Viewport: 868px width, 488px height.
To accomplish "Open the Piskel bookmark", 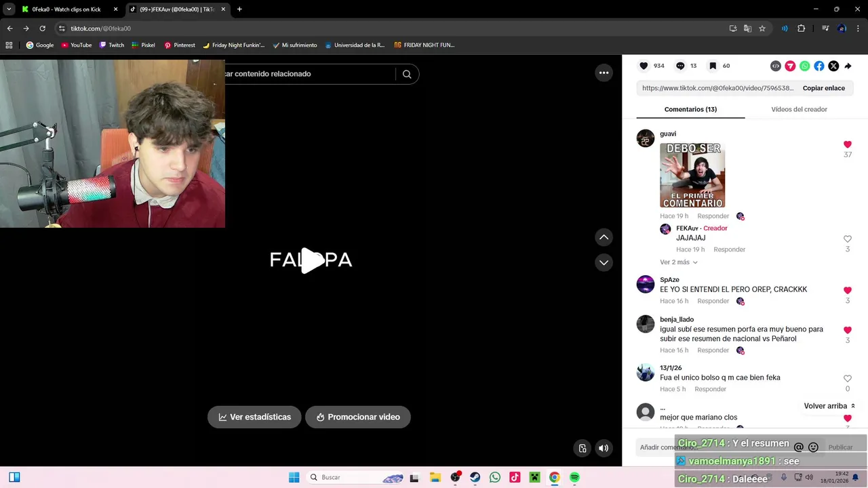I will (x=144, y=45).
